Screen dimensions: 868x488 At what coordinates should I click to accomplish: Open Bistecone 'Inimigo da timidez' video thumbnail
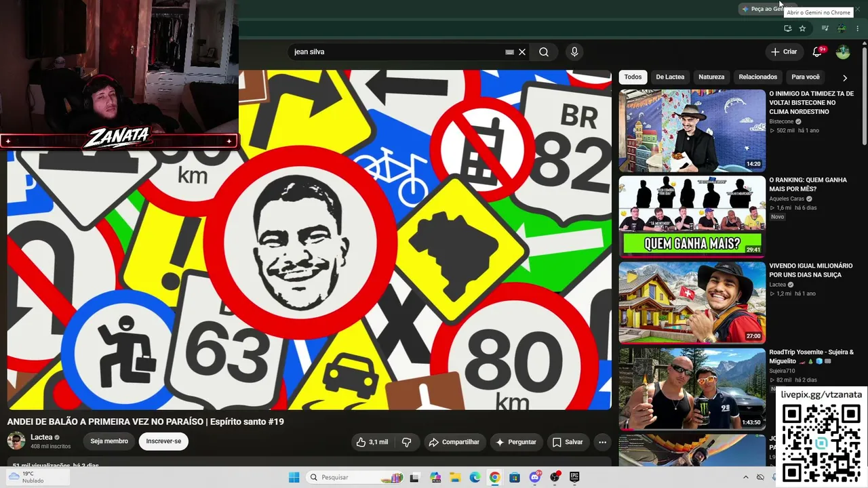click(692, 131)
